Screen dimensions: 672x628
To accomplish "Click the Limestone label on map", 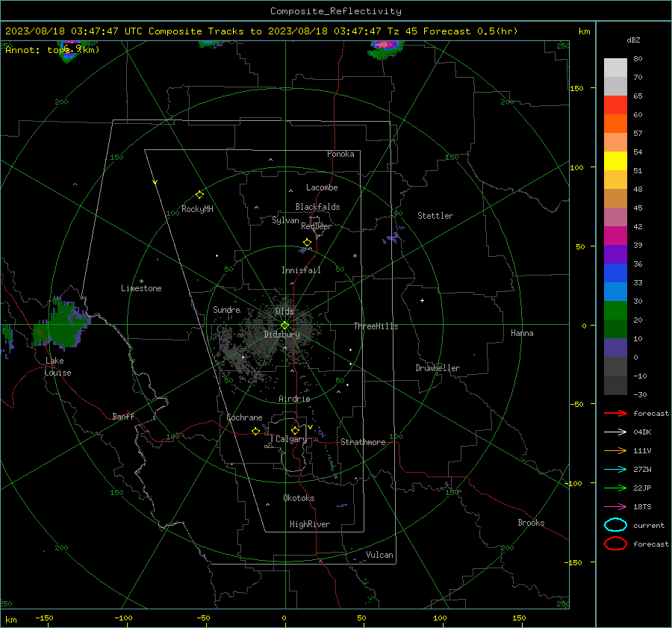I will 141,288.
